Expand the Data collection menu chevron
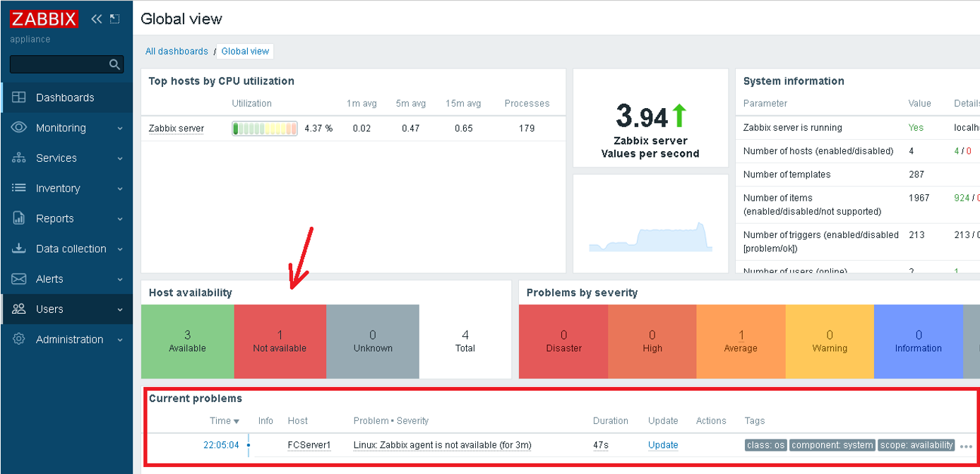The width and height of the screenshot is (980, 474). (x=120, y=249)
